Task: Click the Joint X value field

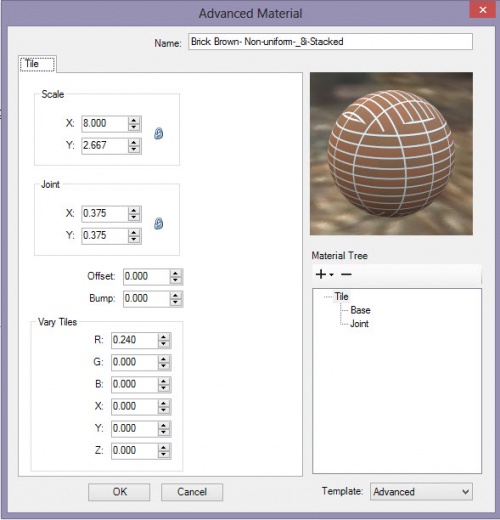Action: pos(105,213)
